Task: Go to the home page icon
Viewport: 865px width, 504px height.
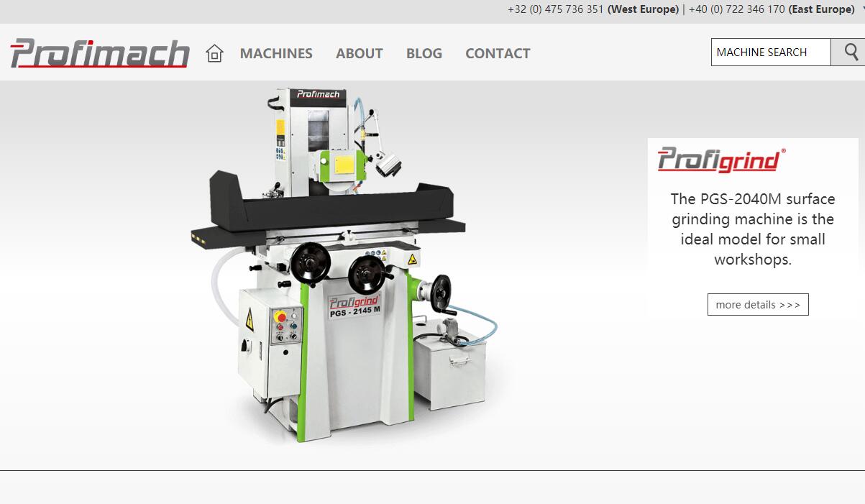Action: pyautogui.click(x=214, y=53)
